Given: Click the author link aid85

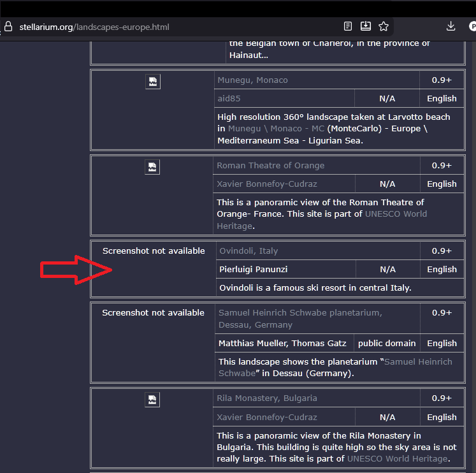Looking at the screenshot, I should (x=229, y=99).
